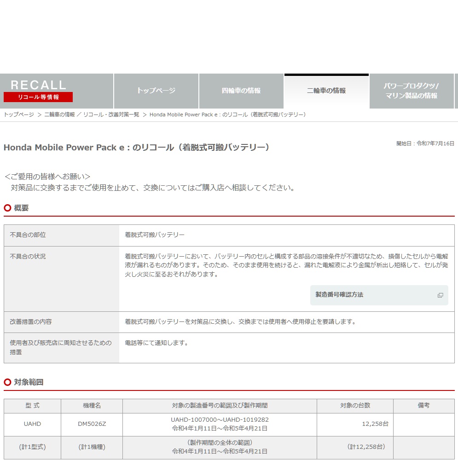Select the 二輪車の情報 tab

326,91
